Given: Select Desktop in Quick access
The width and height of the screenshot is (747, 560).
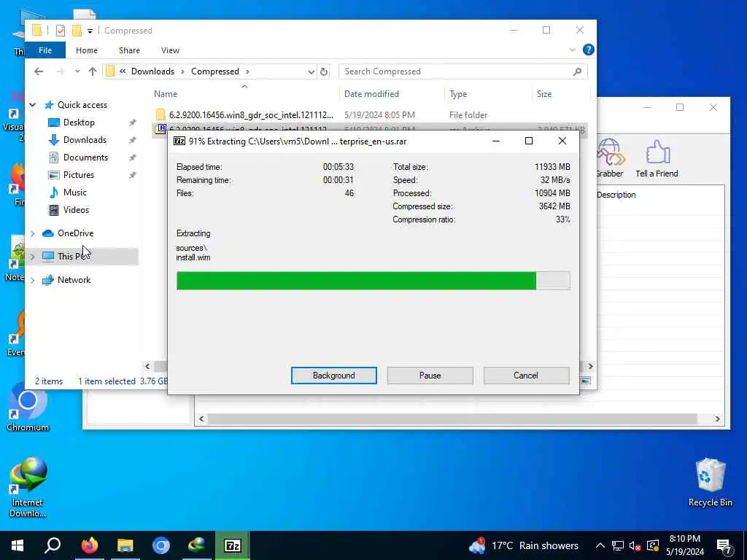Looking at the screenshot, I should tap(79, 122).
